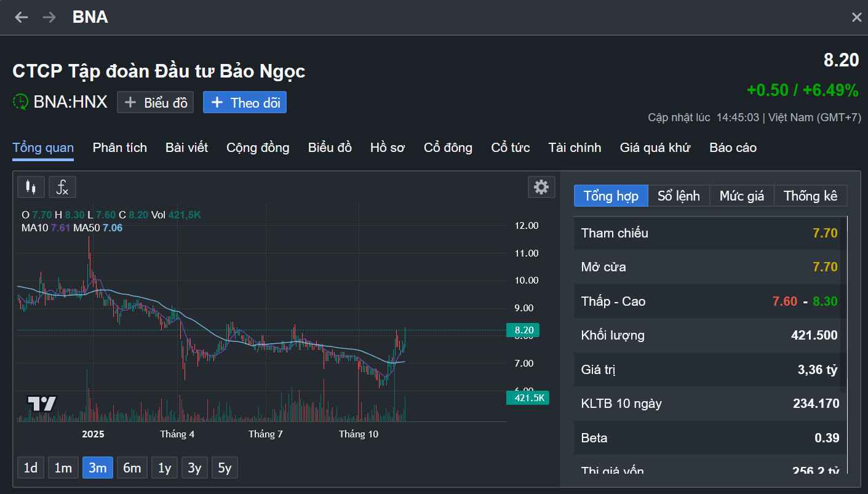Viewport: 868px width, 494px height.
Task: Click the Giá trị value 3,36 tỷ
Action: (x=818, y=370)
